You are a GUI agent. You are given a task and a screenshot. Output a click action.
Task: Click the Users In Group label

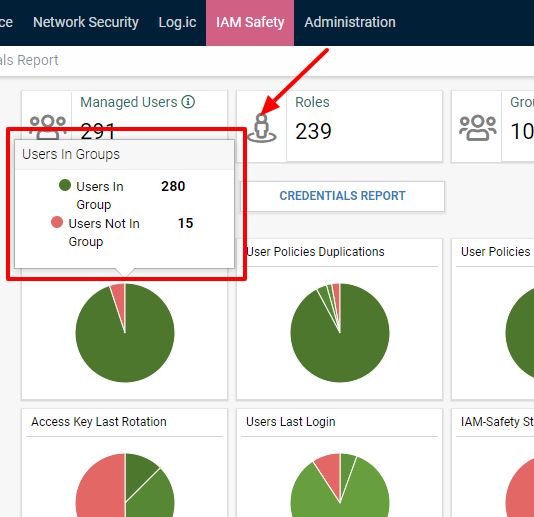pos(99,195)
